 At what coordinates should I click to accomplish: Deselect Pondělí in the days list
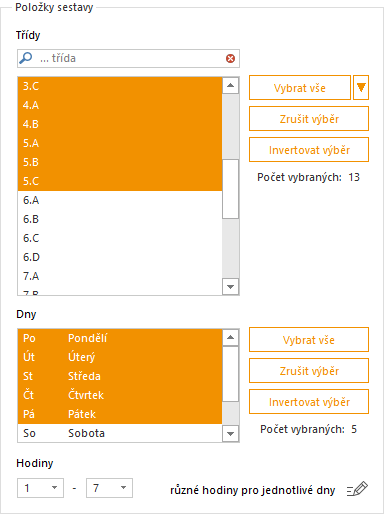click(x=120, y=338)
